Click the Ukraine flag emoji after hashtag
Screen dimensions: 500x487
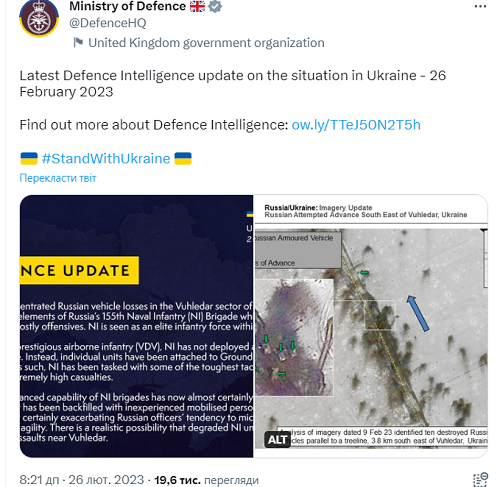click(183, 158)
